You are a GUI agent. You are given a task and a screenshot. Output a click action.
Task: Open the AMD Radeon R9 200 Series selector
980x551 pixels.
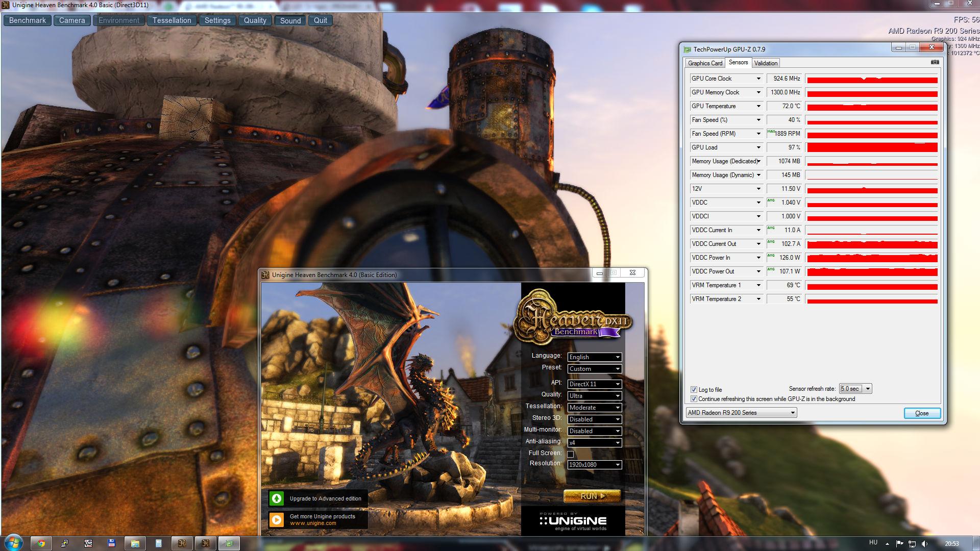point(741,413)
